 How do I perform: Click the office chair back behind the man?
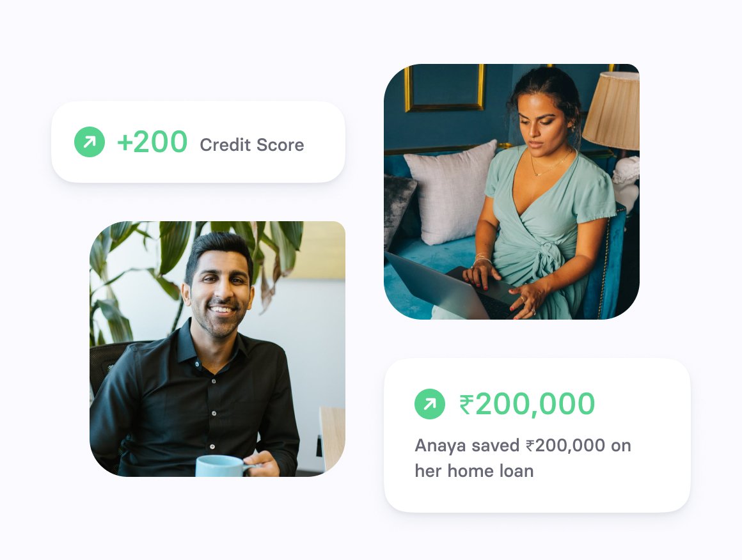(105, 364)
